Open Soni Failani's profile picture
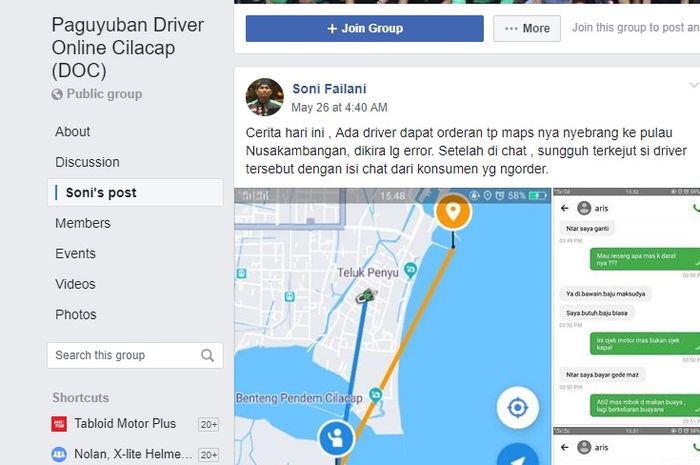The width and height of the screenshot is (700, 465). [x=265, y=97]
